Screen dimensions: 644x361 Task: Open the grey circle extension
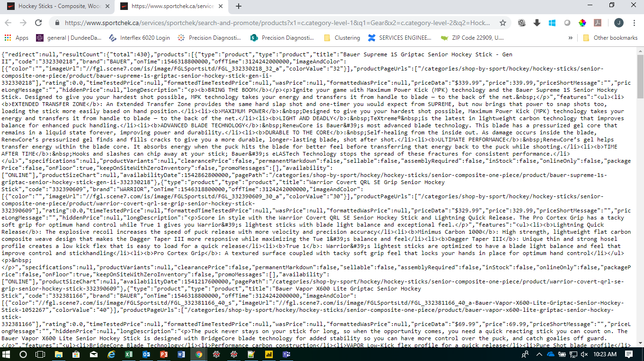(567, 23)
